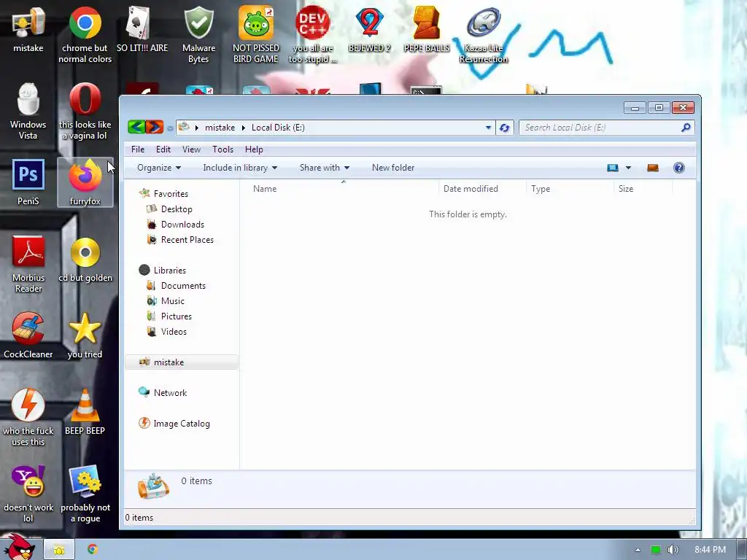Open the View menu
The image size is (747, 560).
191,149
